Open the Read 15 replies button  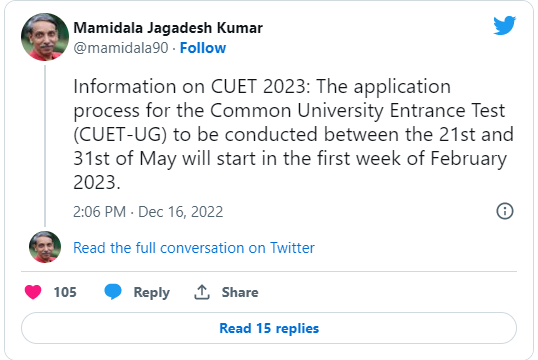coord(269,328)
